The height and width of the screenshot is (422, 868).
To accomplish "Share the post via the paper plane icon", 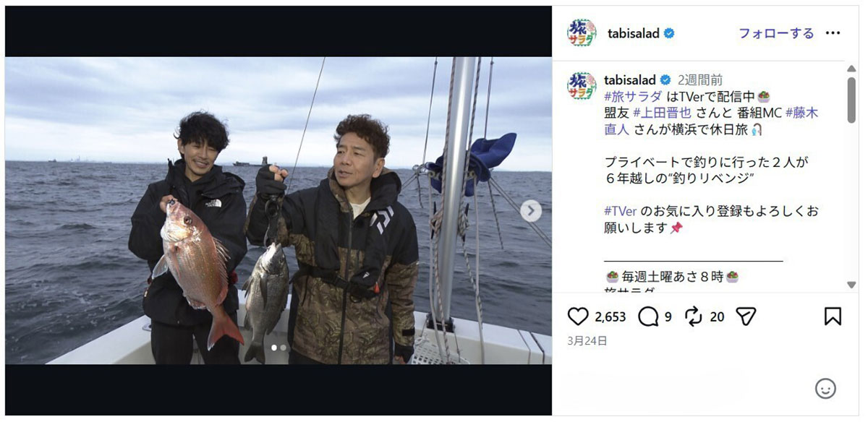I will (746, 316).
